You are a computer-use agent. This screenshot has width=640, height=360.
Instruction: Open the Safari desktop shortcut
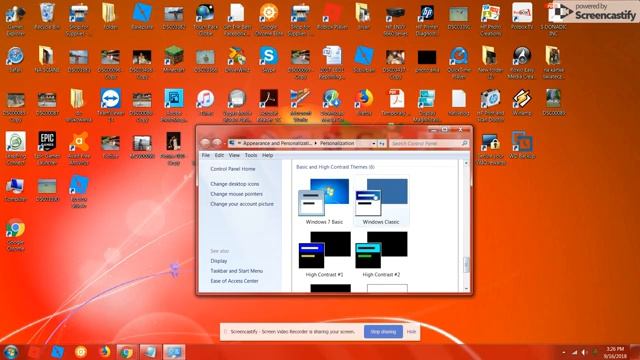[x=15, y=60]
